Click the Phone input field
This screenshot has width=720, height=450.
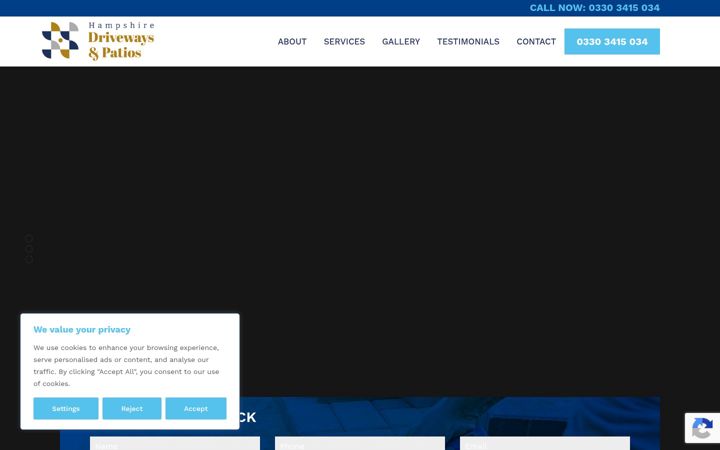tap(360, 444)
